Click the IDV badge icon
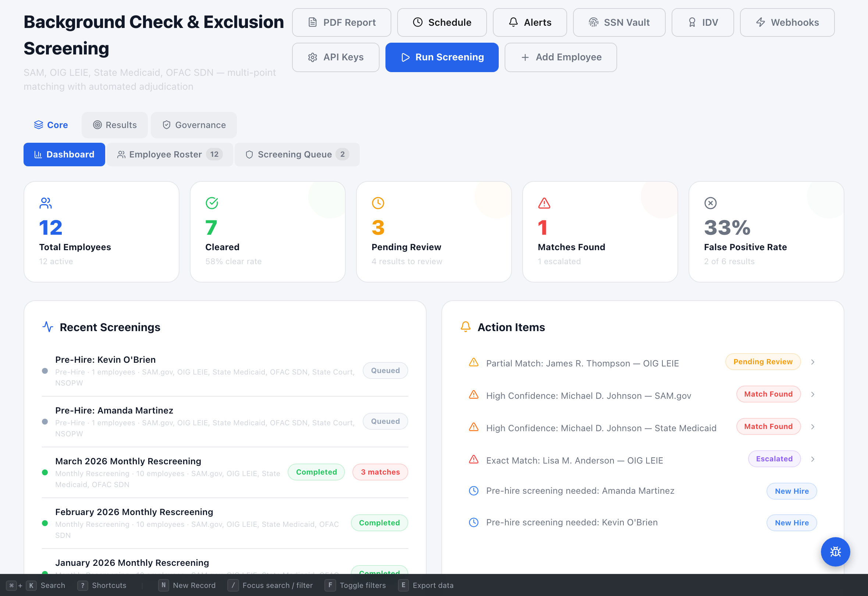Image resolution: width=868 pixels, height=596 pixels. (x=693, y=22)
